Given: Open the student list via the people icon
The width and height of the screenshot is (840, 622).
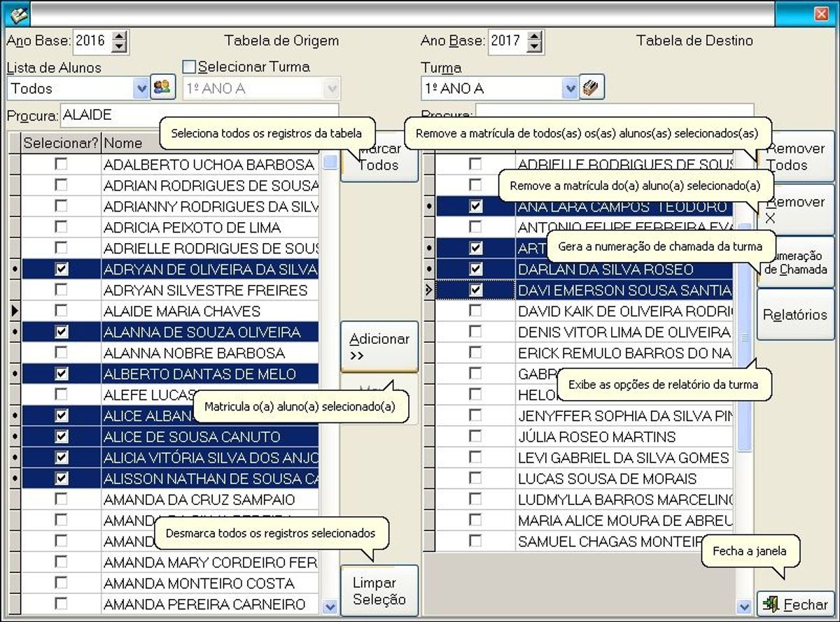Looking at the screenshot, I should click(x=162, y=88).
